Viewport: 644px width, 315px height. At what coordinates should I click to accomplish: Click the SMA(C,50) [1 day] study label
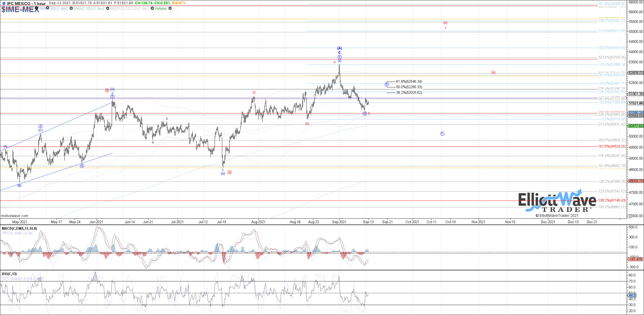coord(53,8)
